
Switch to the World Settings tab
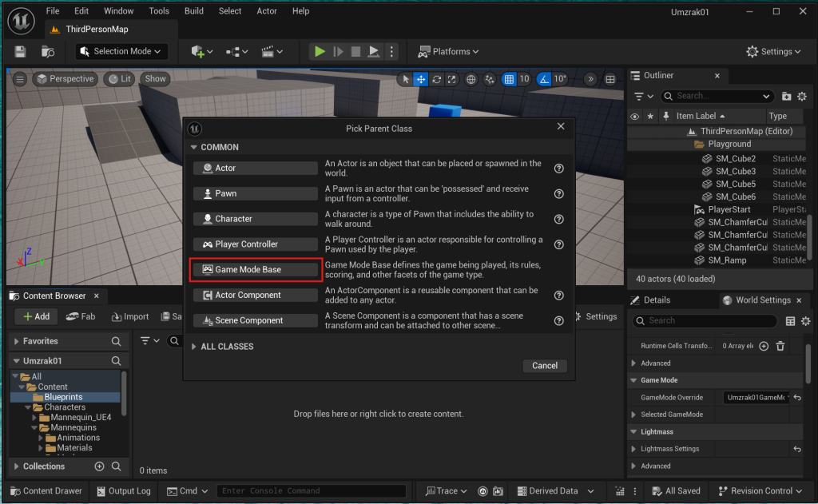click(x=763, y=300)
